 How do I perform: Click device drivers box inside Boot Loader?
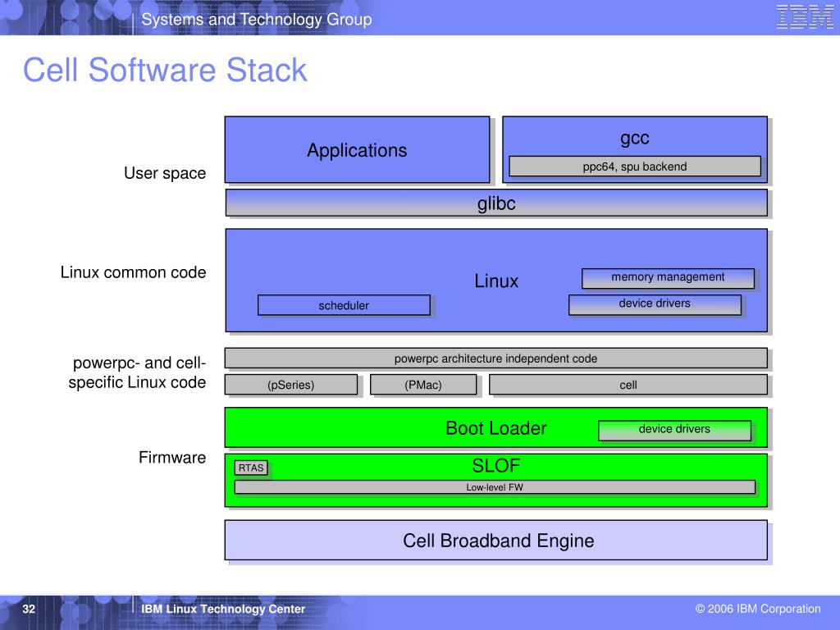(x=674, y=430)
